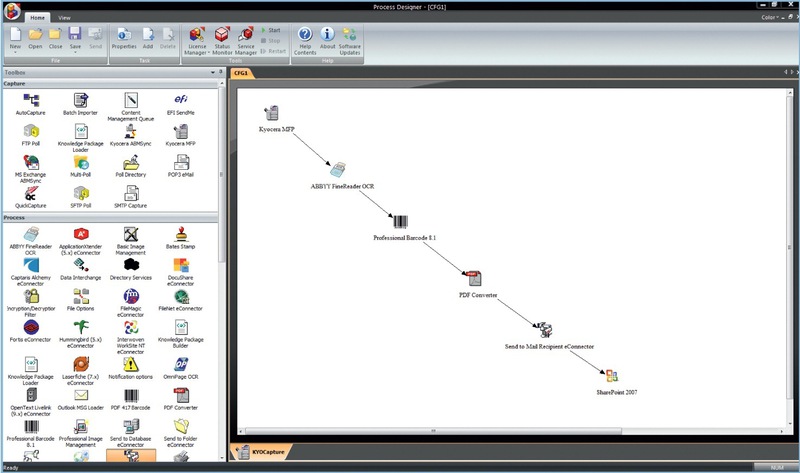
Task: Open task Properties from ribbon
Action: click(124, 39)
